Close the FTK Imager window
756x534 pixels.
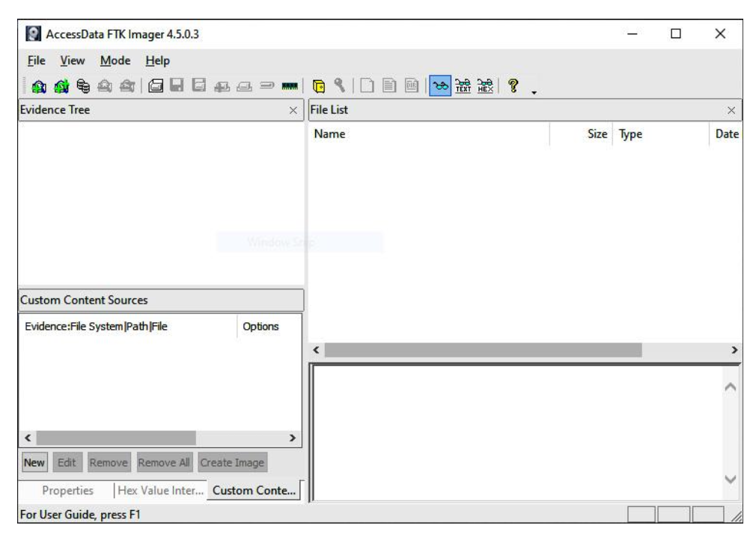[x=720, y=34]
